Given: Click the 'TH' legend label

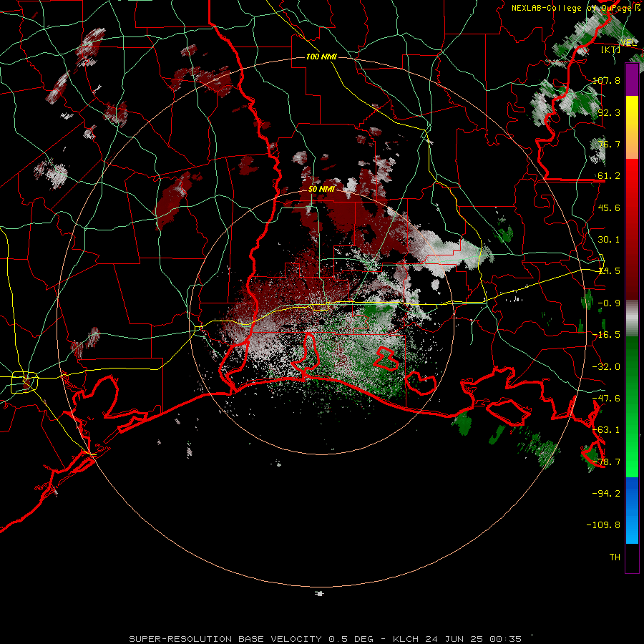Looking at the screenshot, I should [x=615, y=557].
